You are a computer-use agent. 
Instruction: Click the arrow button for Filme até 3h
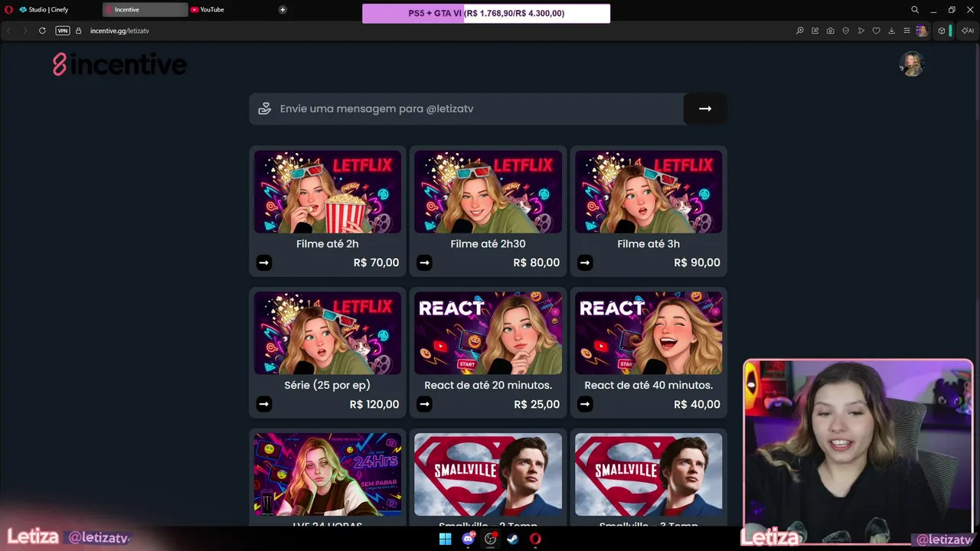click(585, 262)
